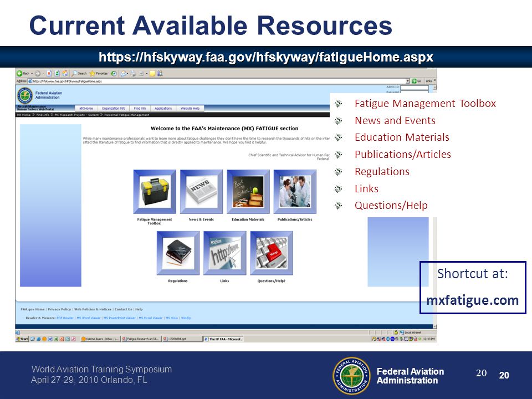Click the Admin ID input field
This screenshot has width=532, height=399.
(x=415, y=88)
